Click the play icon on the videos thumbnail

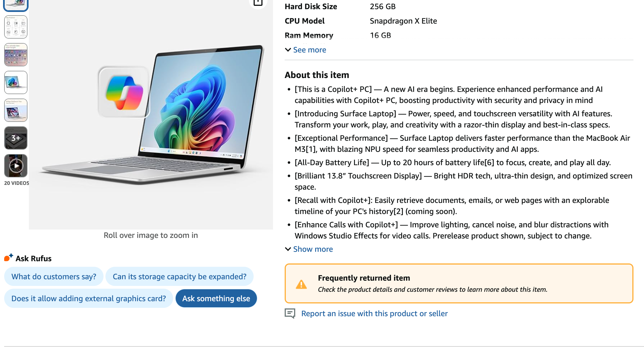16,166
